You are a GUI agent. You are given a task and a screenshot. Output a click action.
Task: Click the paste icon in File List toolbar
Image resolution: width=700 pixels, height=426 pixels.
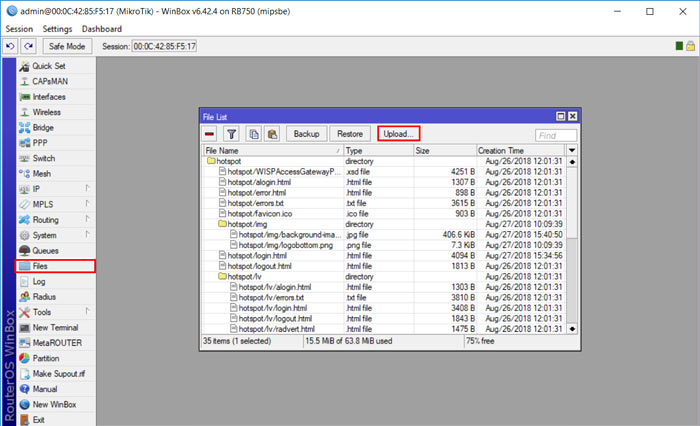click(x=270, y=133)
